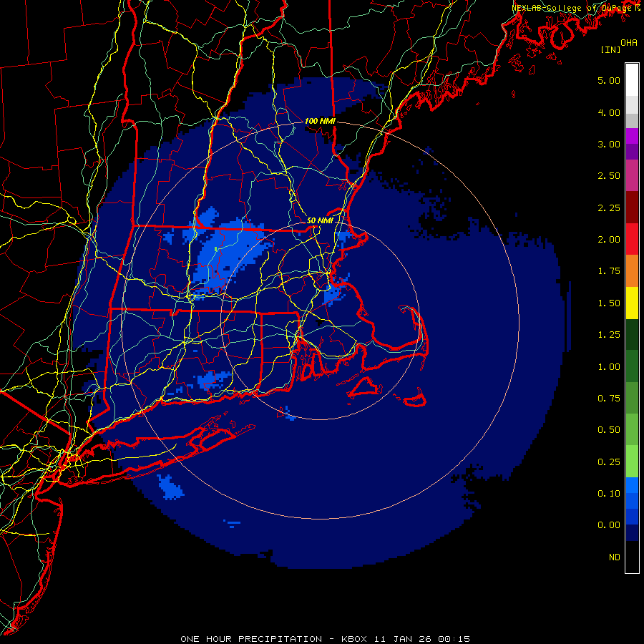Click the "4.00" scale label
The width and height of the screenshot is (644, 644).
point(609,112)
